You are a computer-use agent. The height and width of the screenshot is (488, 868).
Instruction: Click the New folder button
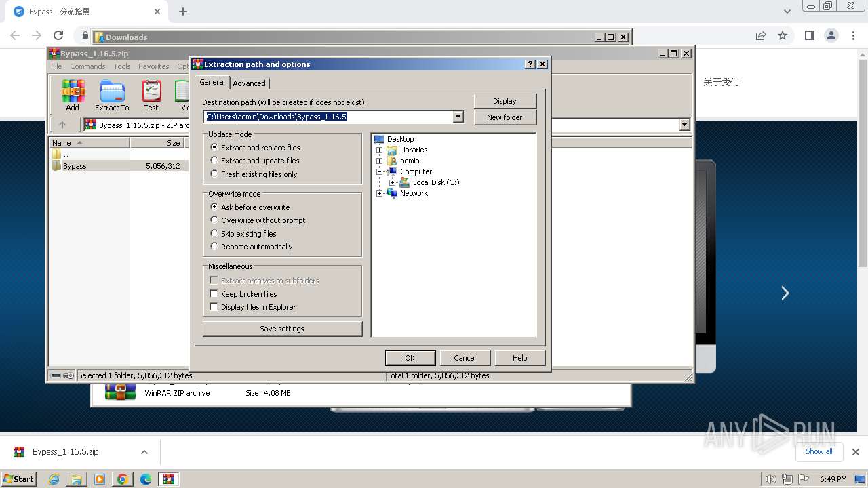click(x=505, y=117)
